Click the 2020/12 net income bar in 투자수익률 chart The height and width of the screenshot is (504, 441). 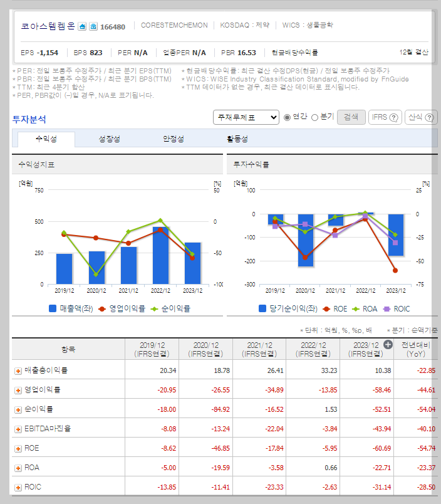coord(306,240)
